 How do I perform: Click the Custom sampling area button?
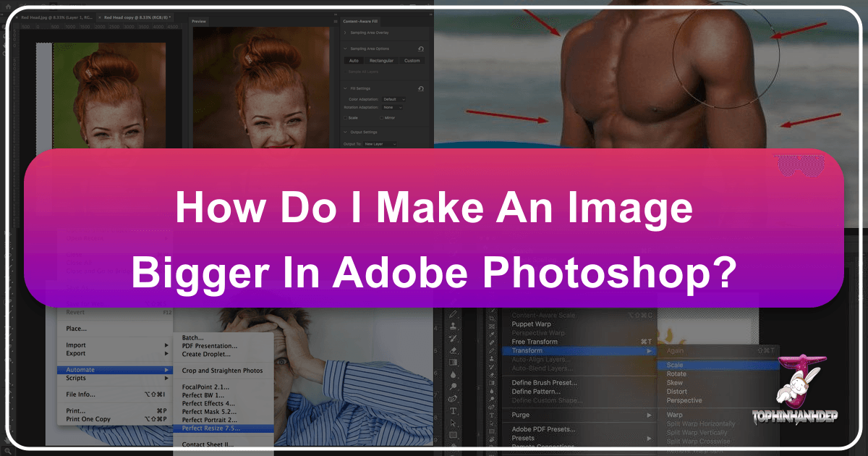(410, 61)
